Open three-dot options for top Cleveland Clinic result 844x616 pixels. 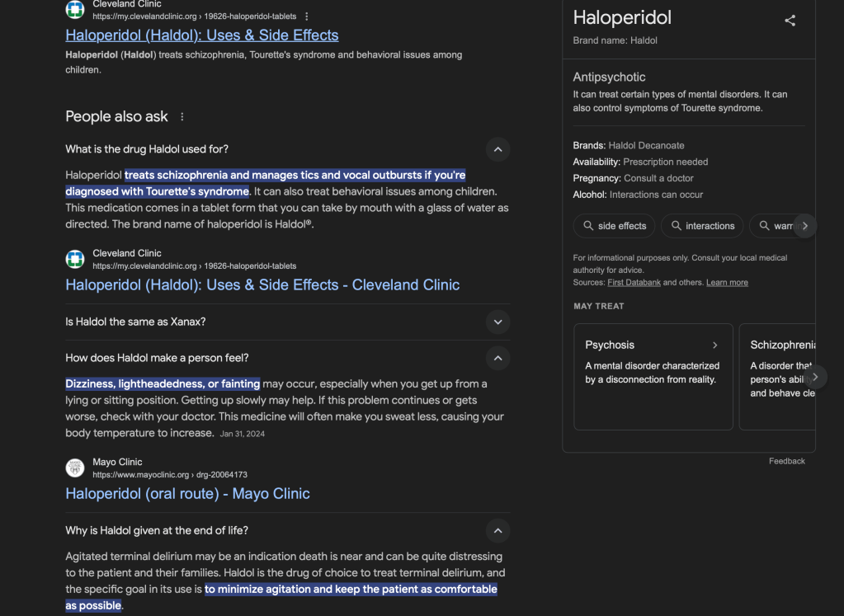tap(307, 16)
